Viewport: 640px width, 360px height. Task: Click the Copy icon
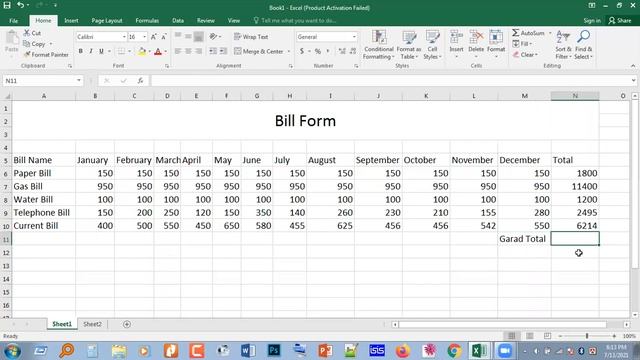(27, 44)
